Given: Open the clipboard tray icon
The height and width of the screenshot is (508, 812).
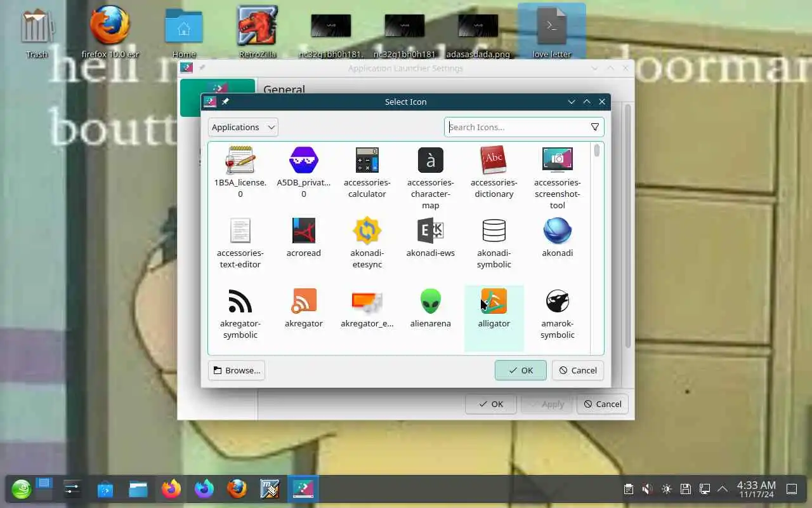Looking at the screenshot, I should (628, 489).
